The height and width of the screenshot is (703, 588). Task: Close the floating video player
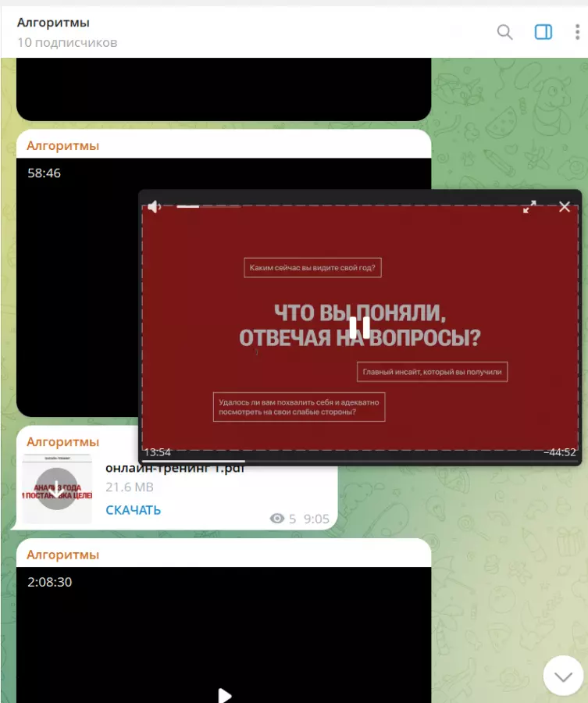point(565,207)
